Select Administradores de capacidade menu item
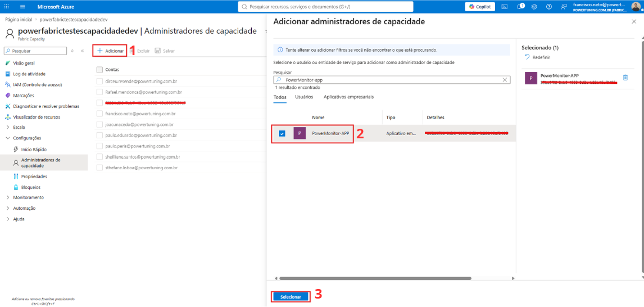The height and width of the screenshot is (307, 644). click(x=43, y=162)
